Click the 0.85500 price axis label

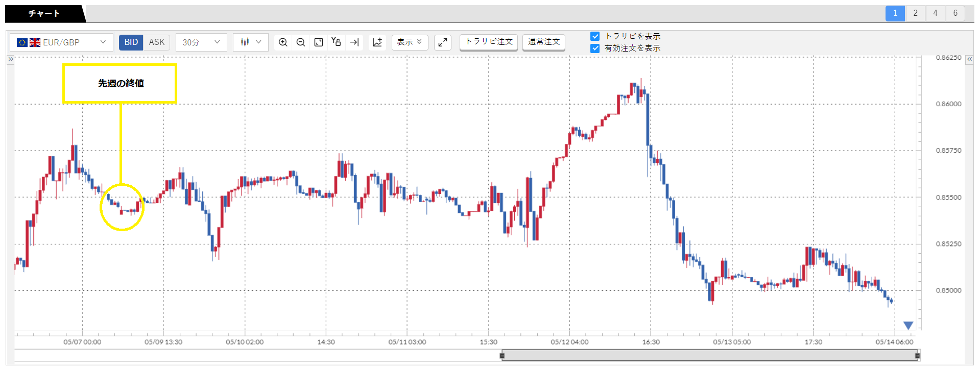coord(948,197)
